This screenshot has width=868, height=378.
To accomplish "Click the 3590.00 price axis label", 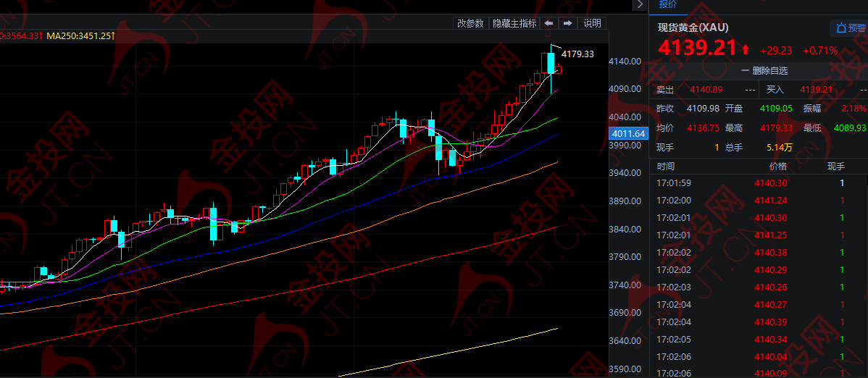I will [624, 369].
